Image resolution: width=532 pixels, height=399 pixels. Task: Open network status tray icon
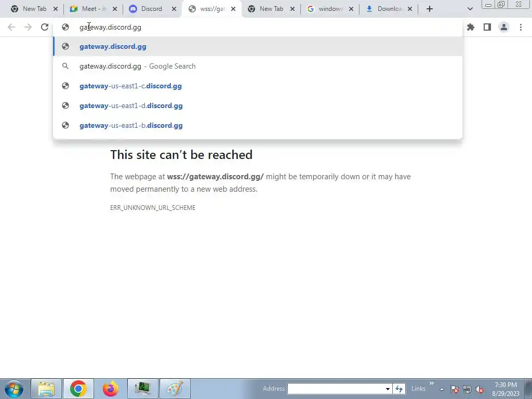pos(467,389)
